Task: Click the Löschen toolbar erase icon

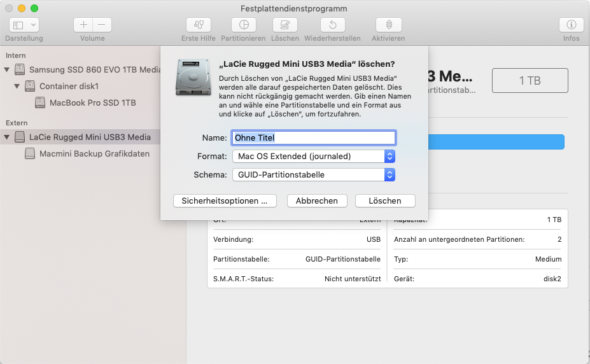Action: coord(285,25)
